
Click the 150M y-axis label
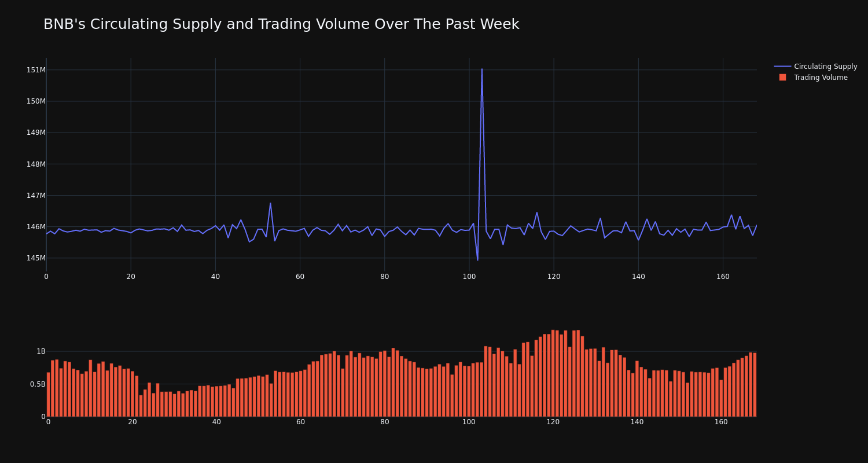[x=36, y=101]
